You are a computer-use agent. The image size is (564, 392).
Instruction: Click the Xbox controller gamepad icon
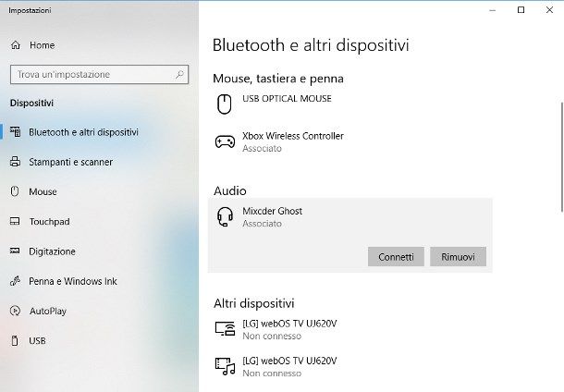tap(225, 141)
